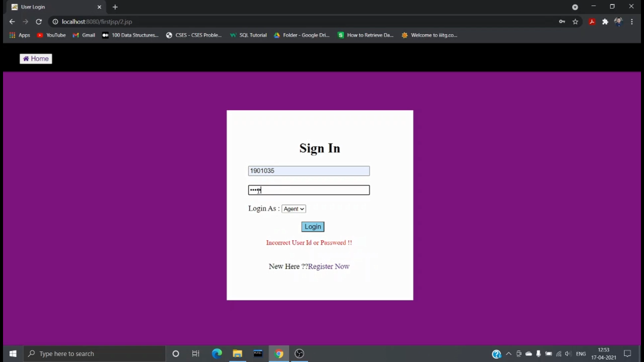Open the saved passwords key icon

pos(562,22)
